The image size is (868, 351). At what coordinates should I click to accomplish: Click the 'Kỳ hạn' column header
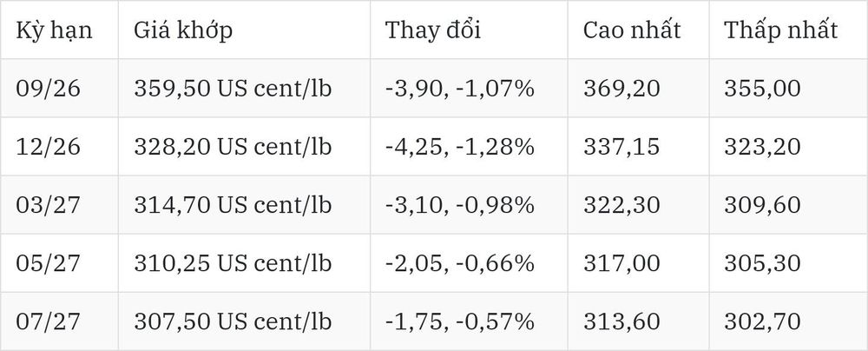coord(54,30)
